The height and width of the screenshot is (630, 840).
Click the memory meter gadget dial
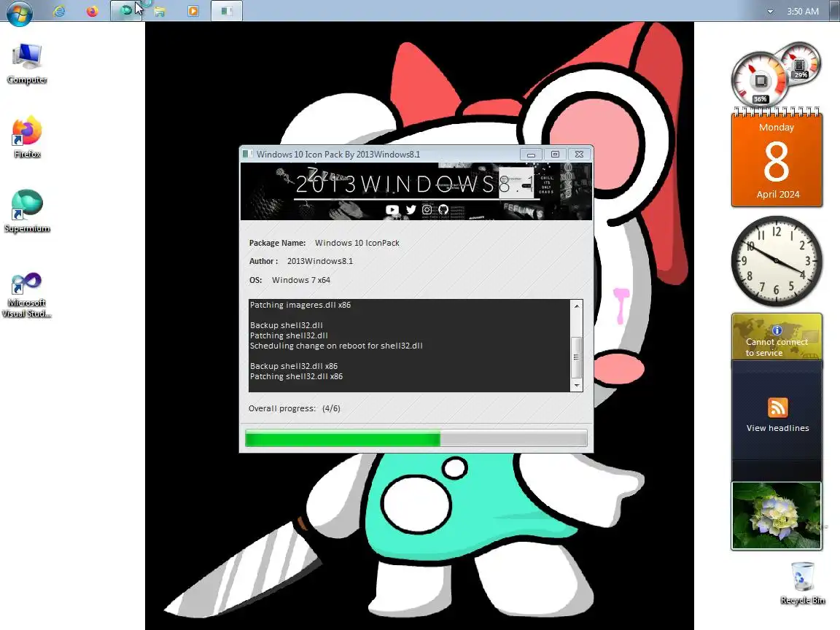pyautogui.click(x=799, y=65)
